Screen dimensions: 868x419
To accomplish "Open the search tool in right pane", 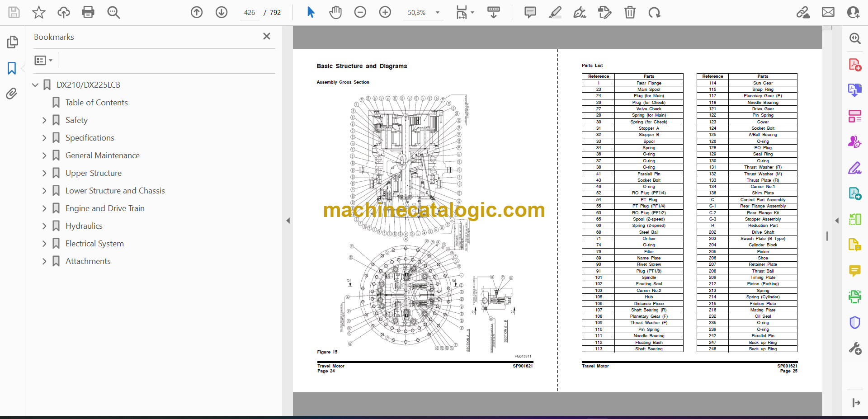I will click(854, 38).
